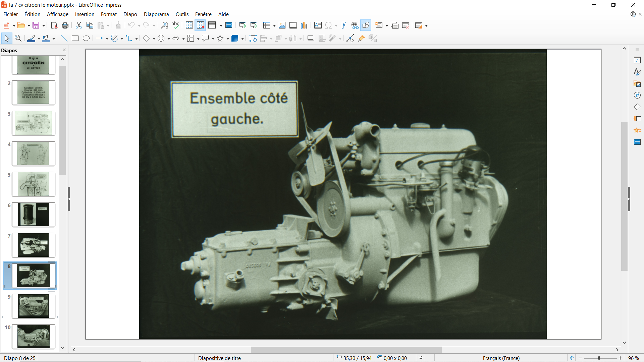Select the Rectangle drawing tool
The image size is (644, 362).
coord(75,39)
